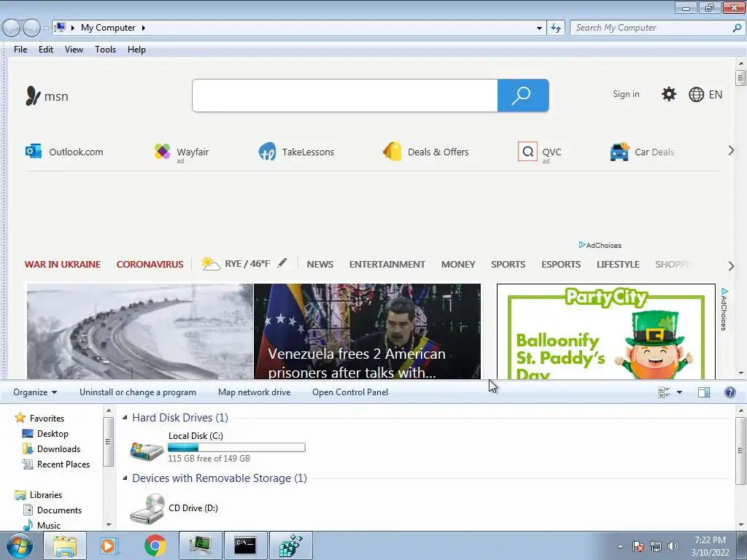This screenshot has width=747, height=560.
Task: Click the globe language icon
Action: 696,94
